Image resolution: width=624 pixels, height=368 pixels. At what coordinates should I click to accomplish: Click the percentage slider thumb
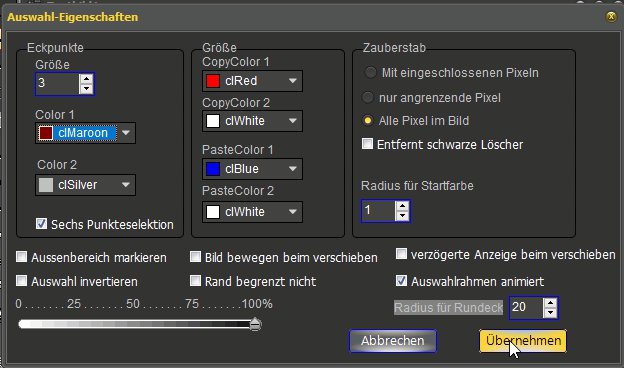(x=255, y=325)
